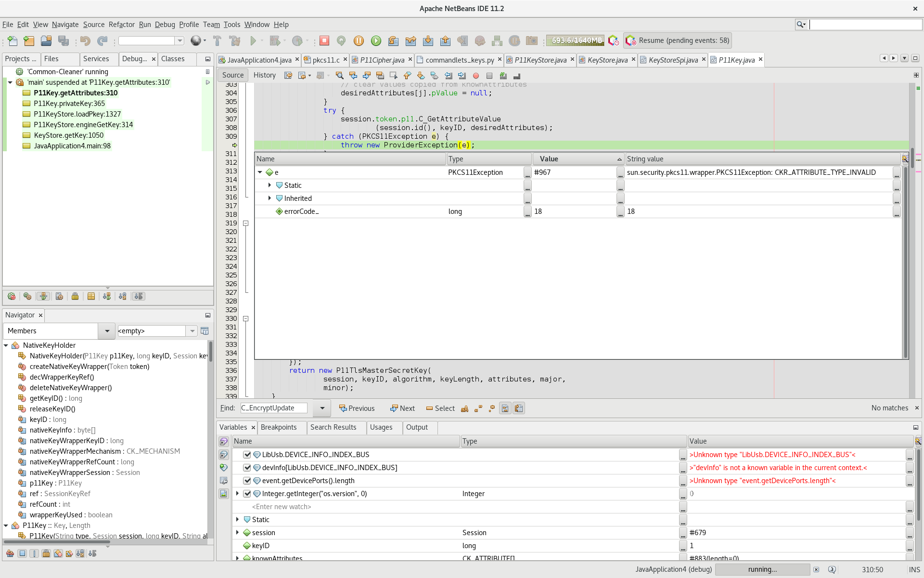Step into the next method call
Viewport: 924px width, 578px height.
tap(428, 40)
